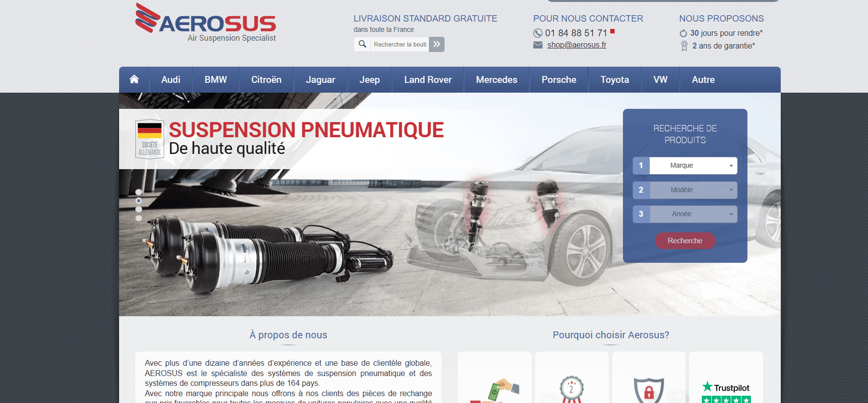Open the Land Rover menu item
This screenshot has height=403, width=868.
428,80
